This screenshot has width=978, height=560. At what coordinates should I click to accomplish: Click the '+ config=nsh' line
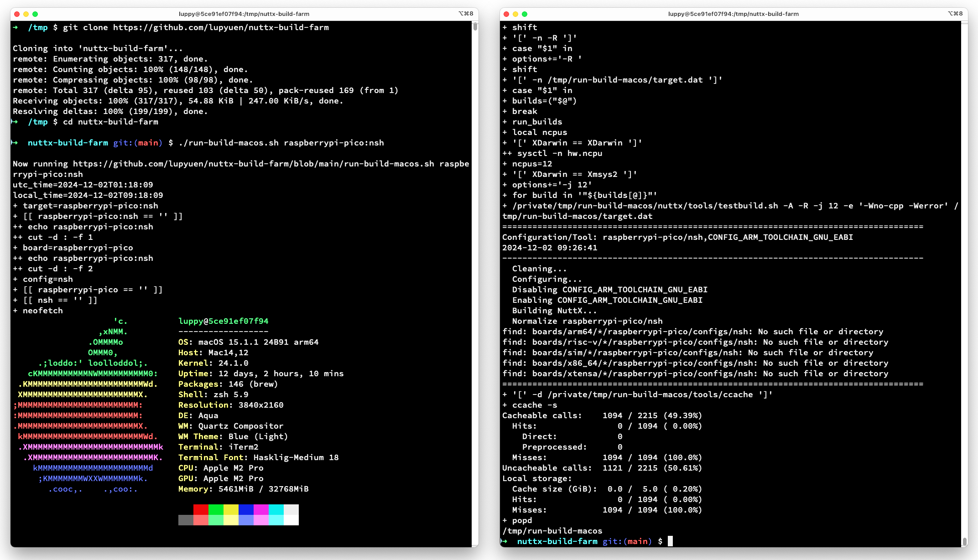coord(43,279)
